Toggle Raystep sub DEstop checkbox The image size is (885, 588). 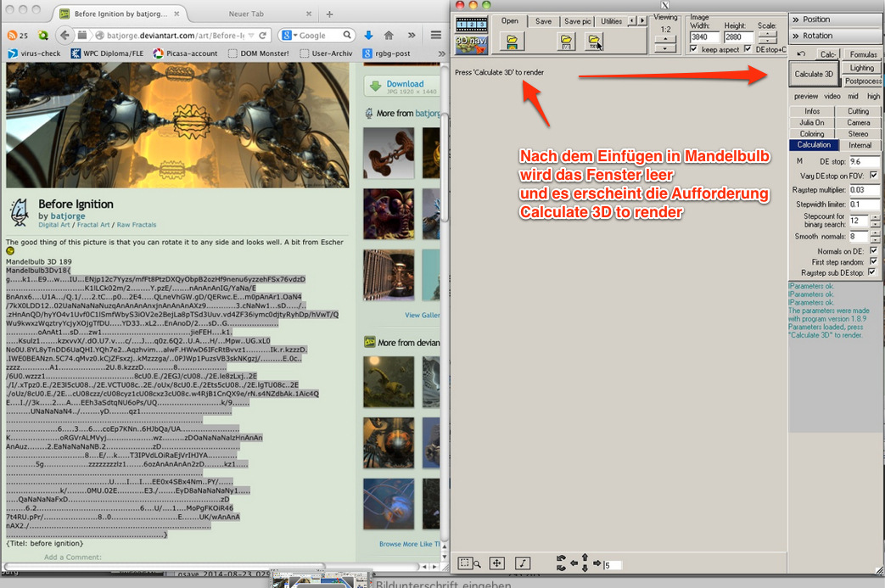[872, 272]
